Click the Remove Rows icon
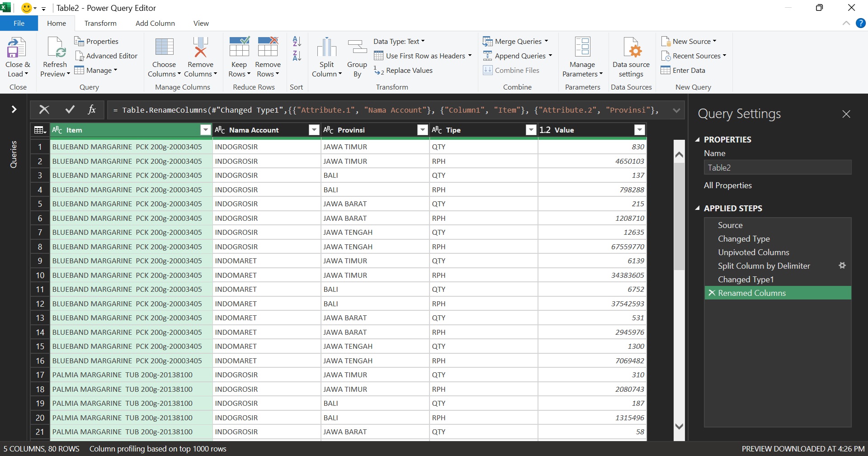 click(268, 47)
